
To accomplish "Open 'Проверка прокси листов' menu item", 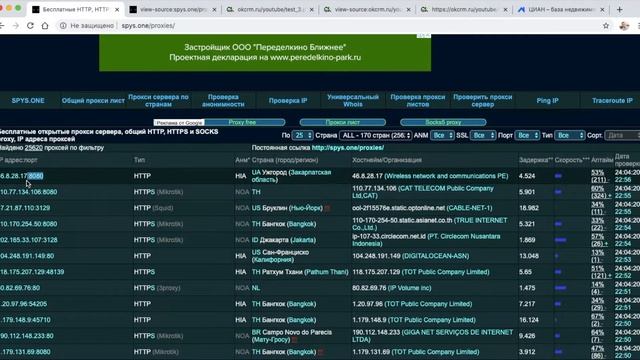I will [x=418, y=100].
